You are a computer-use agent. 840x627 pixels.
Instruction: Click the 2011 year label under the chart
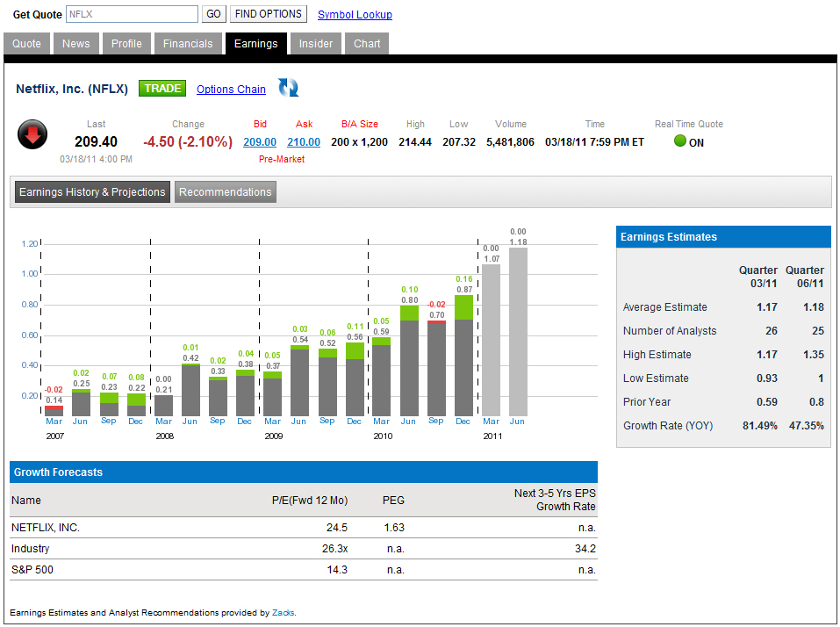tap(492, 436)
